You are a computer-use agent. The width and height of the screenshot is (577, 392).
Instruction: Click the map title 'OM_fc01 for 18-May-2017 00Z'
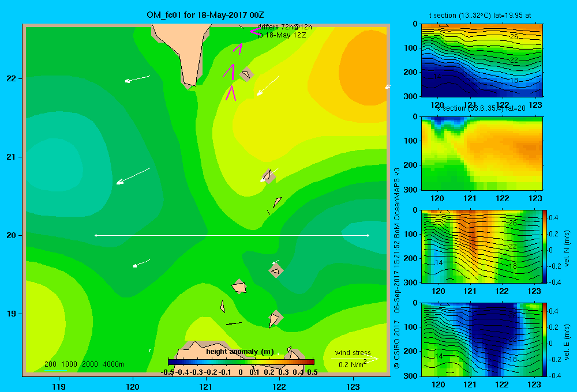click(205, 15)
